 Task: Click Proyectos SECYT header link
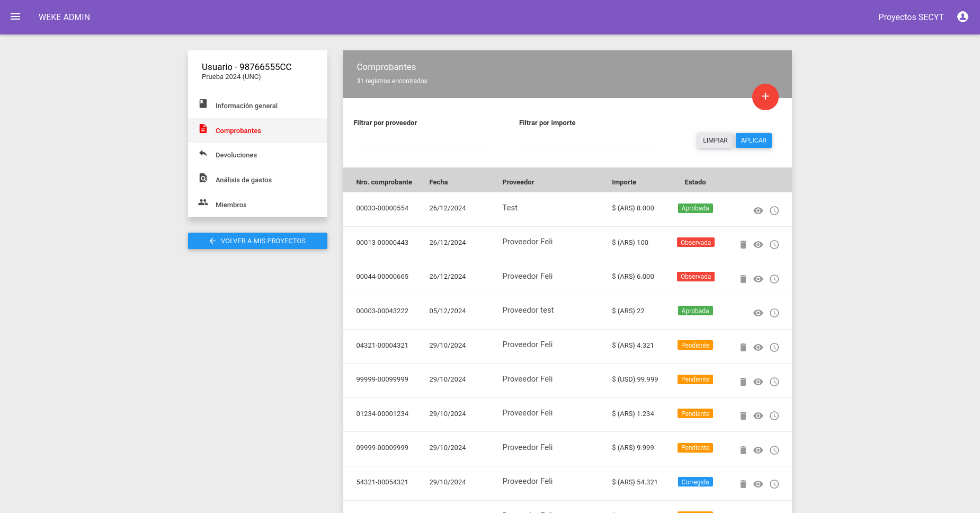911,17
